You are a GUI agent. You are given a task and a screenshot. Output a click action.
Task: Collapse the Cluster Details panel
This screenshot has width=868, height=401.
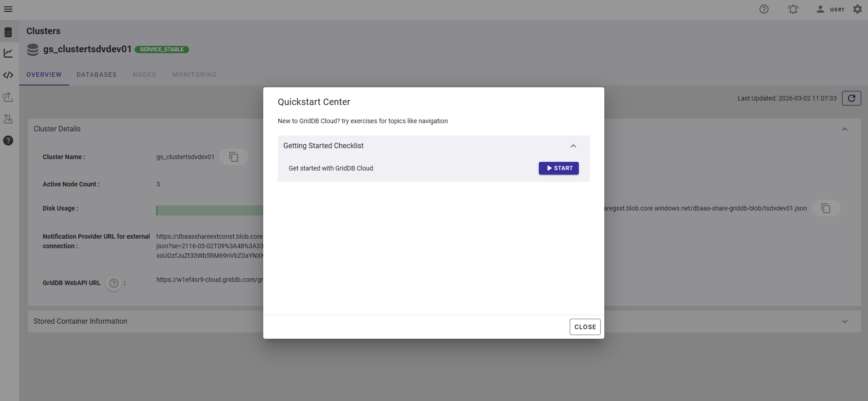[x=845, y=129]
